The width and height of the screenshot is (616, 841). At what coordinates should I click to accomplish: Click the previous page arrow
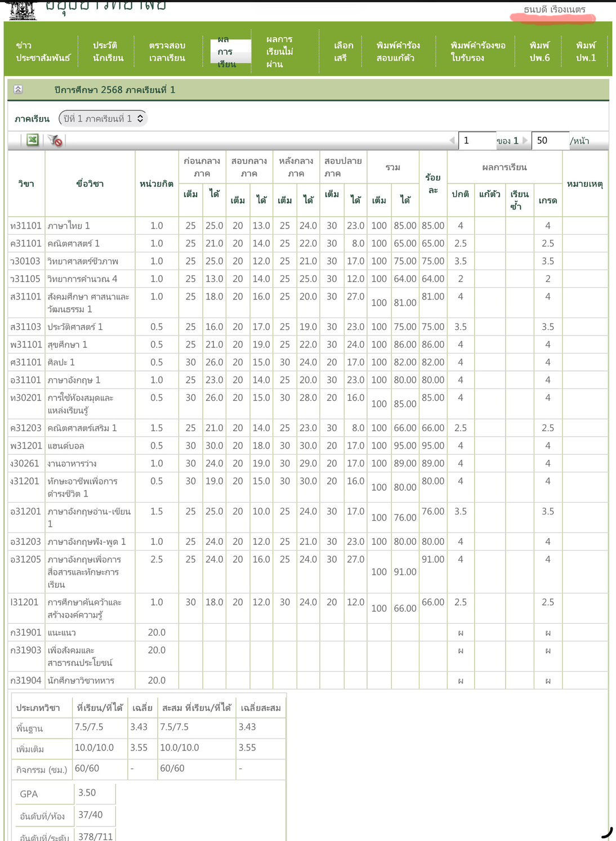pyautogui.click(x=452, y=141)
